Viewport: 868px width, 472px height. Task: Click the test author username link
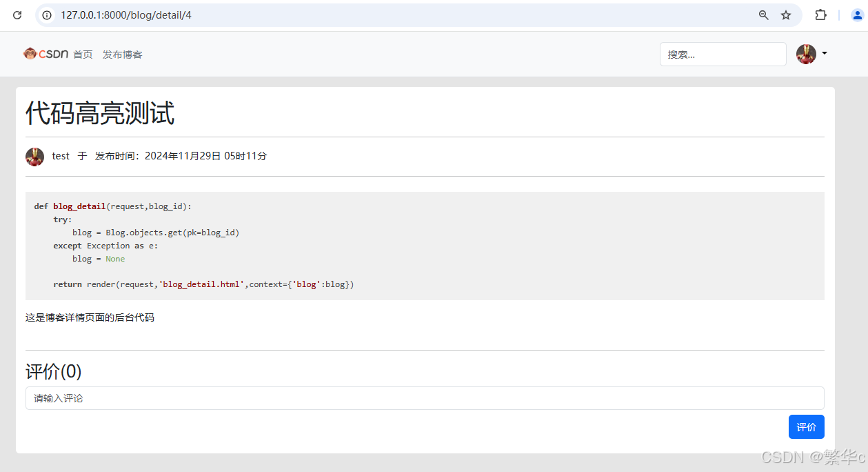[60, 156]
